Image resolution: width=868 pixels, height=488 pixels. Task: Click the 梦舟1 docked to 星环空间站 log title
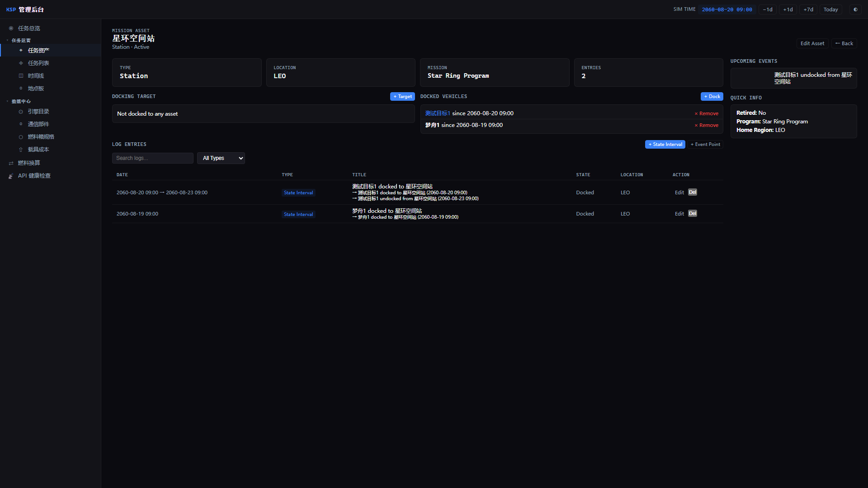[387, 211]
